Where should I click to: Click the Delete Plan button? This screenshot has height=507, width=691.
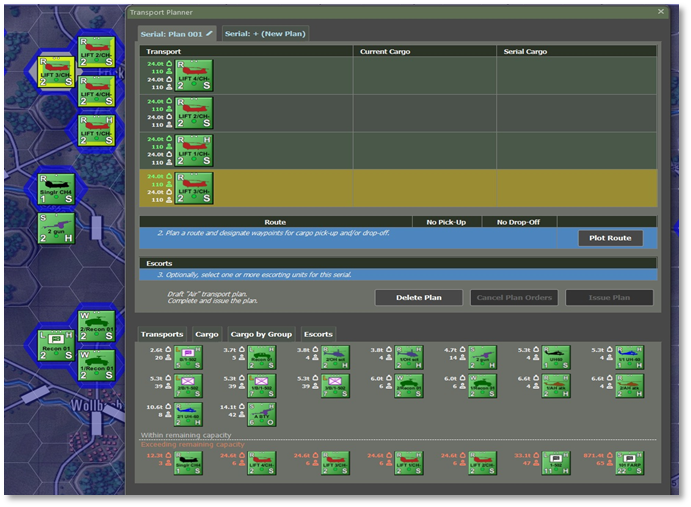click(x=418, y=298)
